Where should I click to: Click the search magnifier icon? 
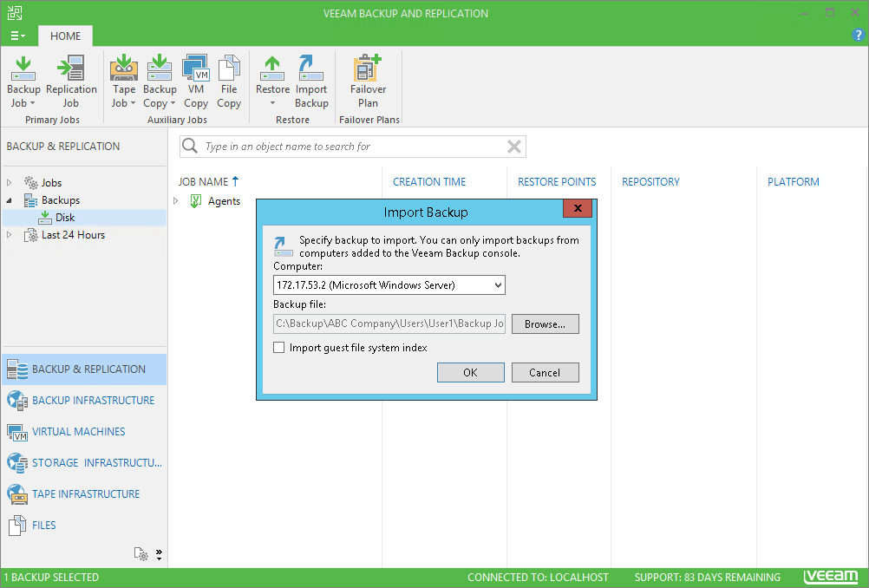point(190,146)
